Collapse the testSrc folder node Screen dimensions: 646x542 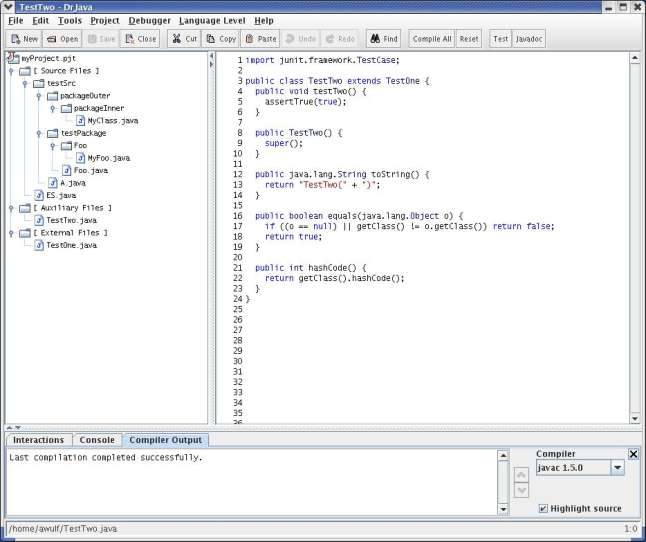24,84
